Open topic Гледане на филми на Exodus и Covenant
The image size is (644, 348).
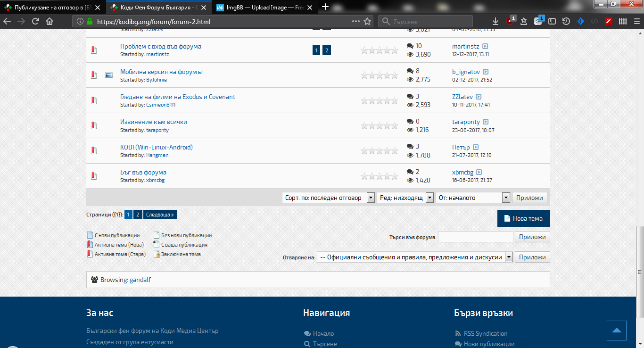[x=178, y=97]
